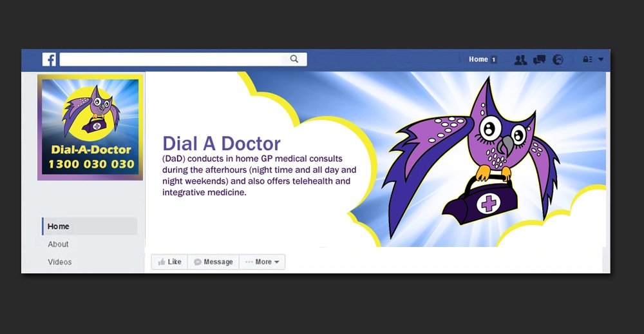Open the About section

tap(58, 244)
